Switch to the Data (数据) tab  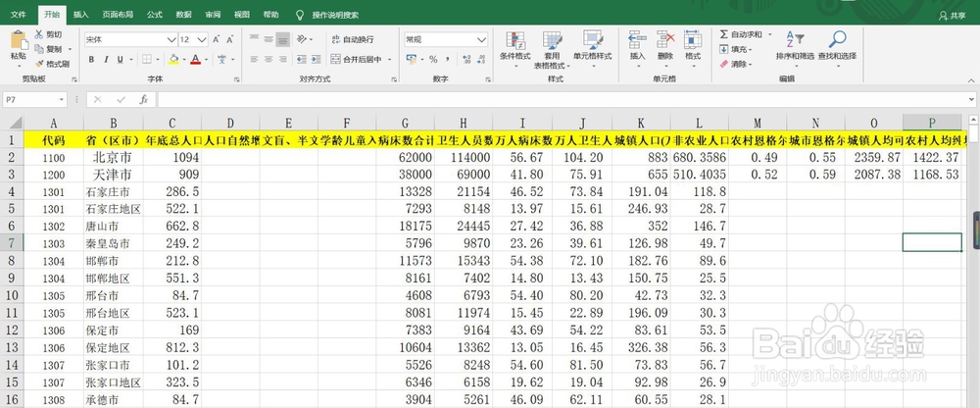184,15
